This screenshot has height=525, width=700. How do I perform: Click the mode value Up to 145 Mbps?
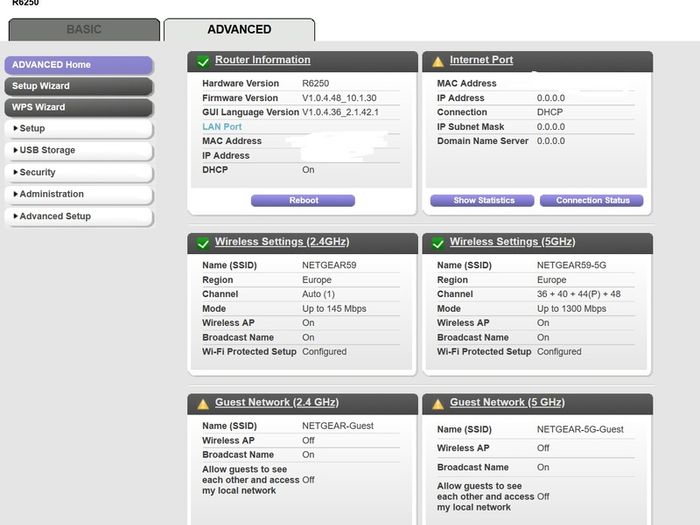coord(334,308)
